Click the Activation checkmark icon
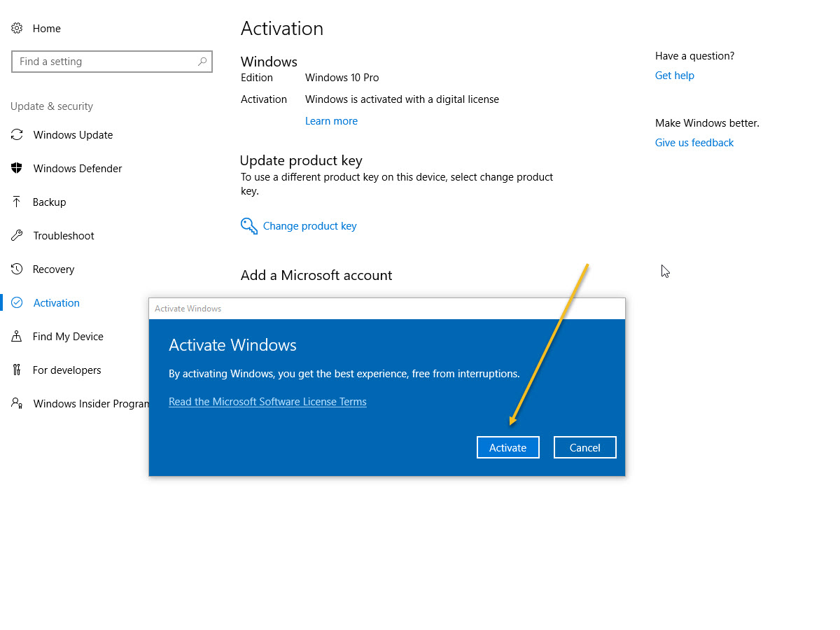The height and width of the screenshot is (630, 840). (17, 302)
